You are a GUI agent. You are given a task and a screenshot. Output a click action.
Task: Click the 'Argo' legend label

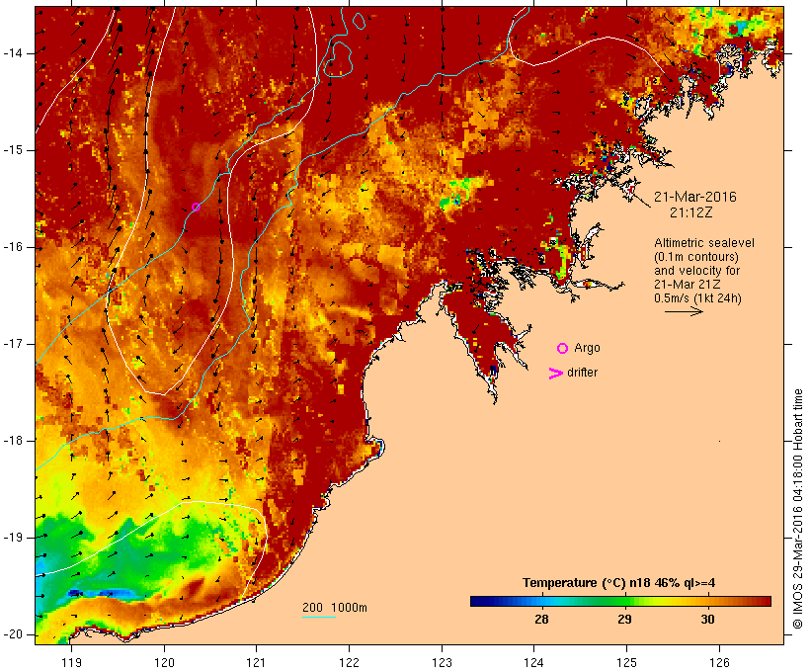[588, 349]
